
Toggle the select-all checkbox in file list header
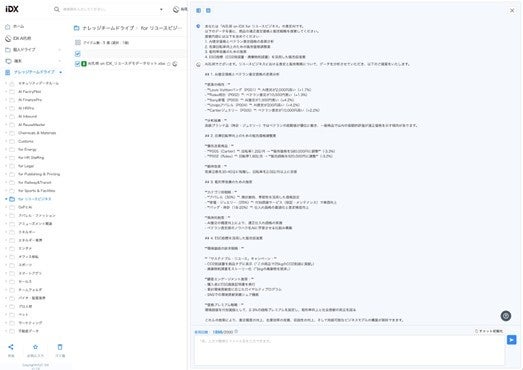78,54
